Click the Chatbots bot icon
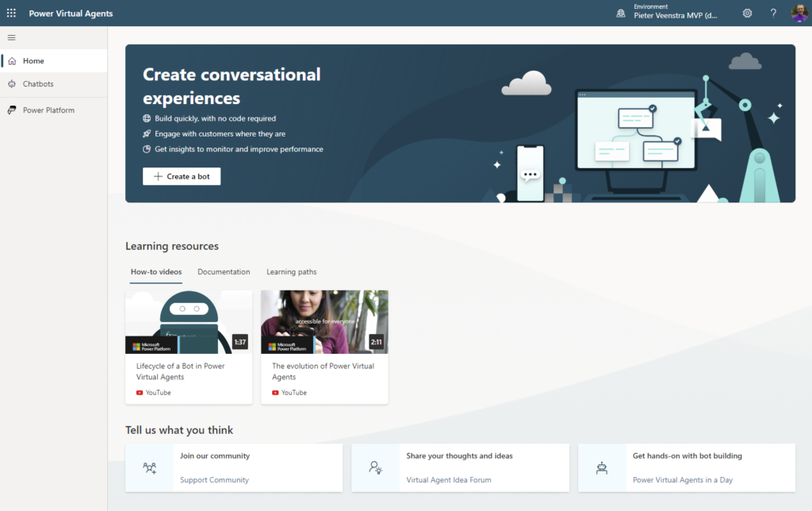812x511 pixels. (x=12, y=84)
